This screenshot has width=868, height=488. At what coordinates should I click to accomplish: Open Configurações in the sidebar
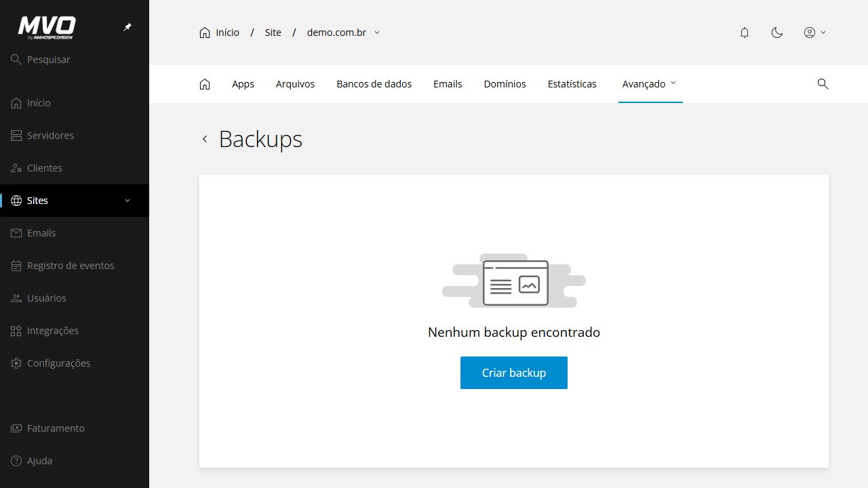coord(75,363)
